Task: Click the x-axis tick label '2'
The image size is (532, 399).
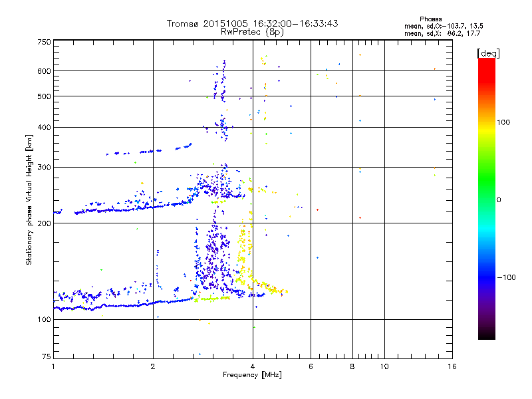Action: [153, 366]
